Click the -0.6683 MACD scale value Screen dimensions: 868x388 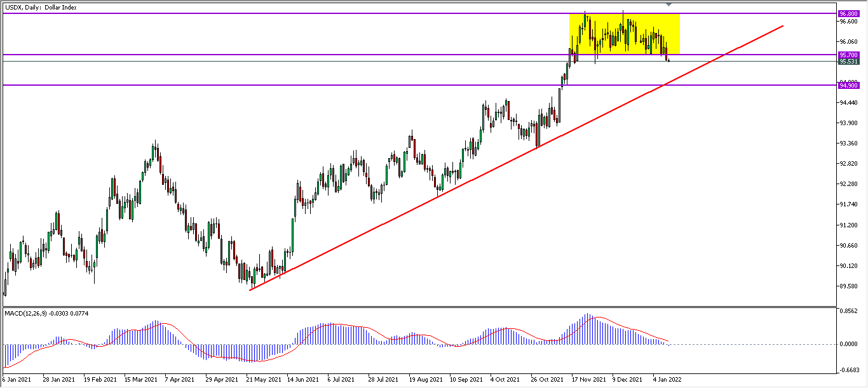pos(851,370)
